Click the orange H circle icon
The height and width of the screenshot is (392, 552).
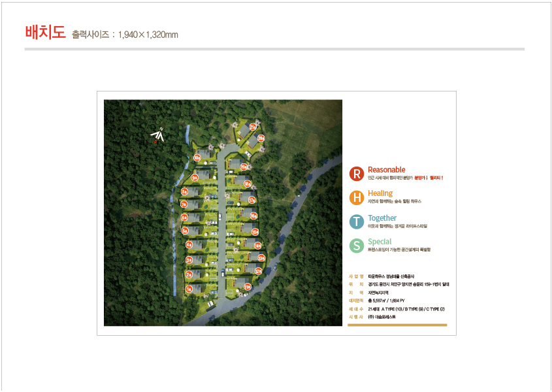[356, 197]
